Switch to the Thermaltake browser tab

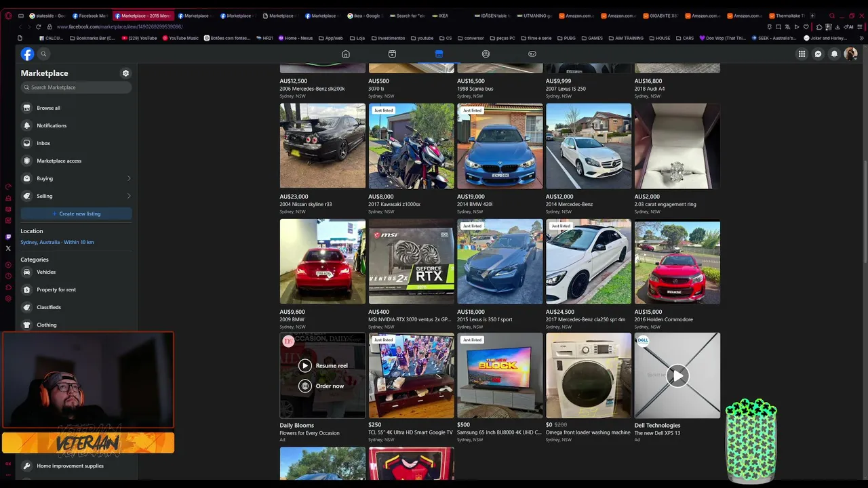click(x=788, y=16)
